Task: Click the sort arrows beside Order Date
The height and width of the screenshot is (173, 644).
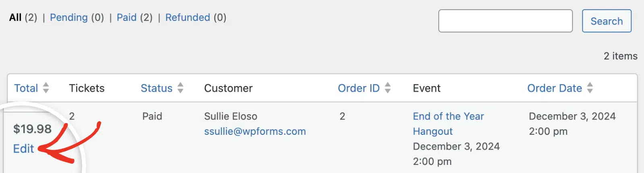Action: click(590, 88)
